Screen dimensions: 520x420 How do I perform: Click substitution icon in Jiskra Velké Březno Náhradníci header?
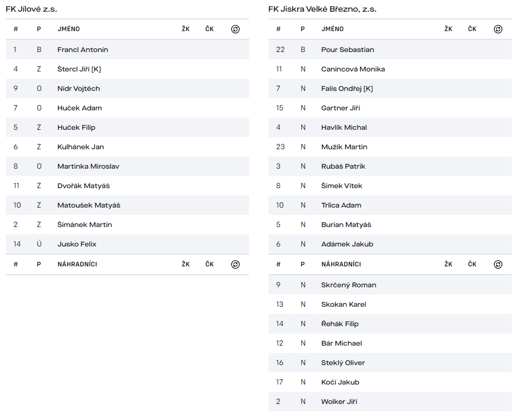[498, 264]
